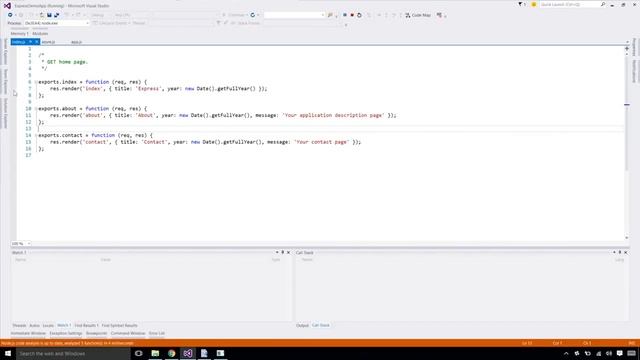Switch to the Memory 1 tab
This screenshot has width=640, height=360.
(x=20, y=33)
